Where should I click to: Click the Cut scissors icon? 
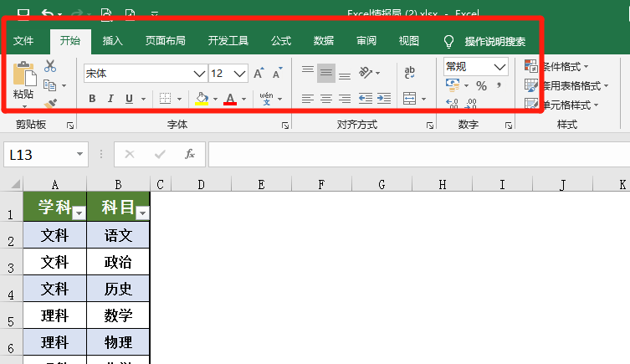[50, 66]
